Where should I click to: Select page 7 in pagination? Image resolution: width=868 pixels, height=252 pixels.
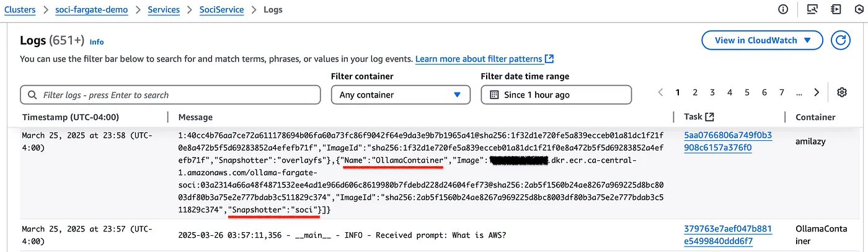tap(782, 92)
